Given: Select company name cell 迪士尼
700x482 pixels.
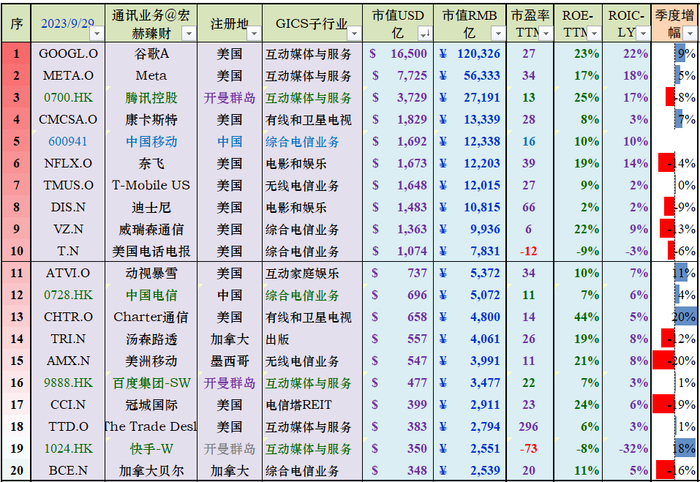Looking at the screenshot, I should [x=151, y=207].
